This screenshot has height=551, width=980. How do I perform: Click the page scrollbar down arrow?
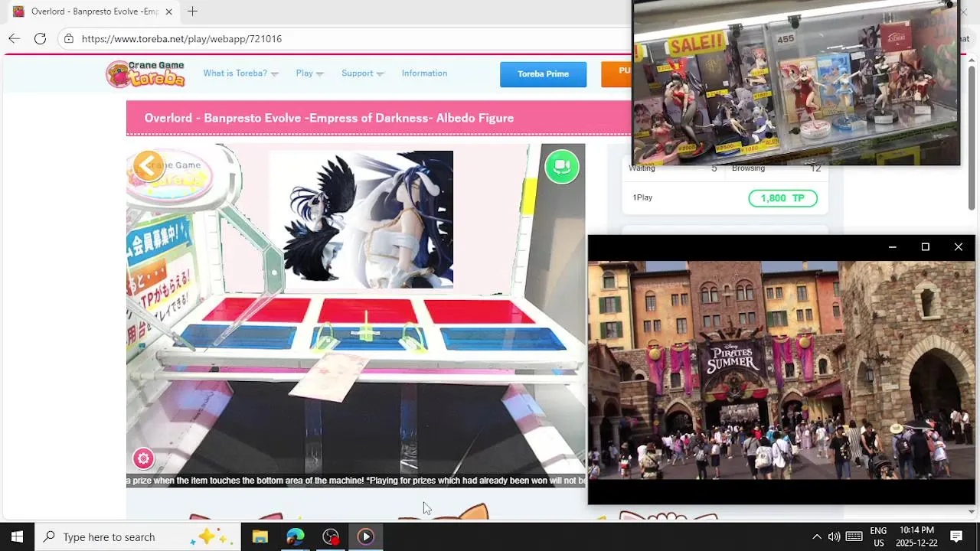972,511
